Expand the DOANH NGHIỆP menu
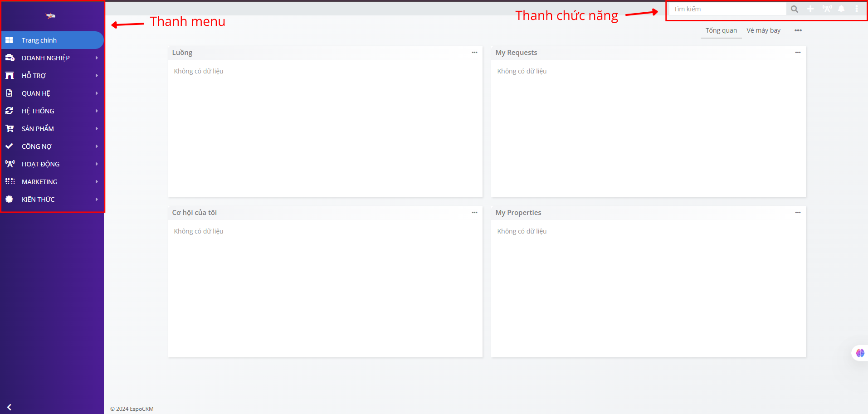Viewport: 868px width, 414px height. coord(46,58)
